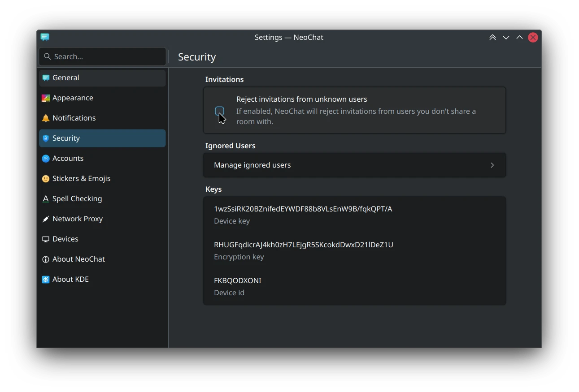579x392 pixels.
Task: Click the Accounts icon in sidebar
Action: (45, 159)
